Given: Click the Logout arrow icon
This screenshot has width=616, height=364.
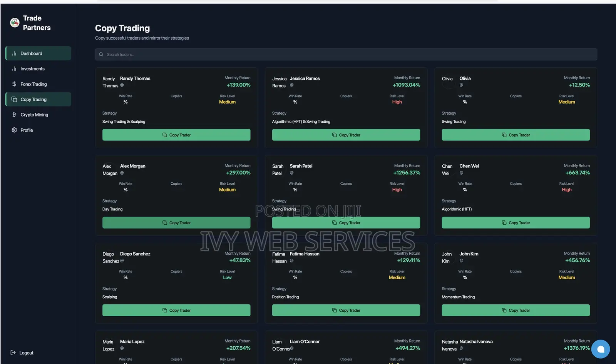Looking at the screenshot, I should pyautogui.click(x=13, y=352).
